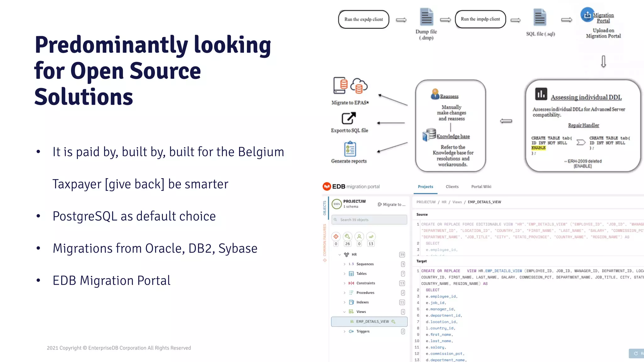The image size is (644, 362).
Task: Collapse the Views tree node
Action: coord(344,312)
